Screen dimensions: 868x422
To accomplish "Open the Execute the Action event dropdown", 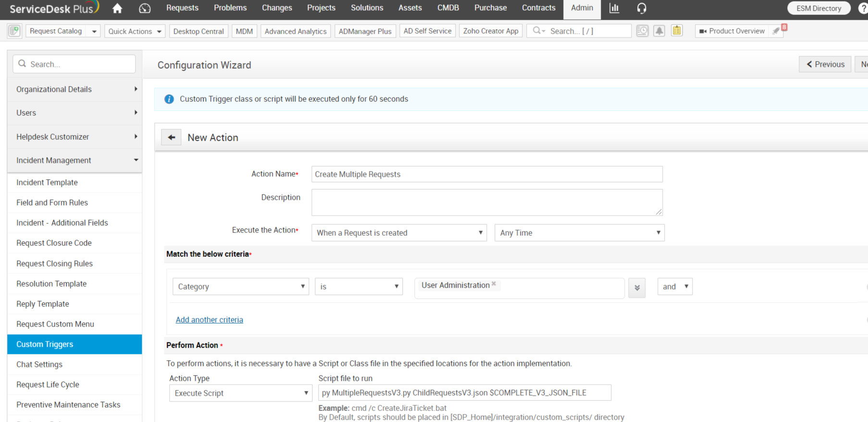I will pyautogui.click(x=399, y=233).
